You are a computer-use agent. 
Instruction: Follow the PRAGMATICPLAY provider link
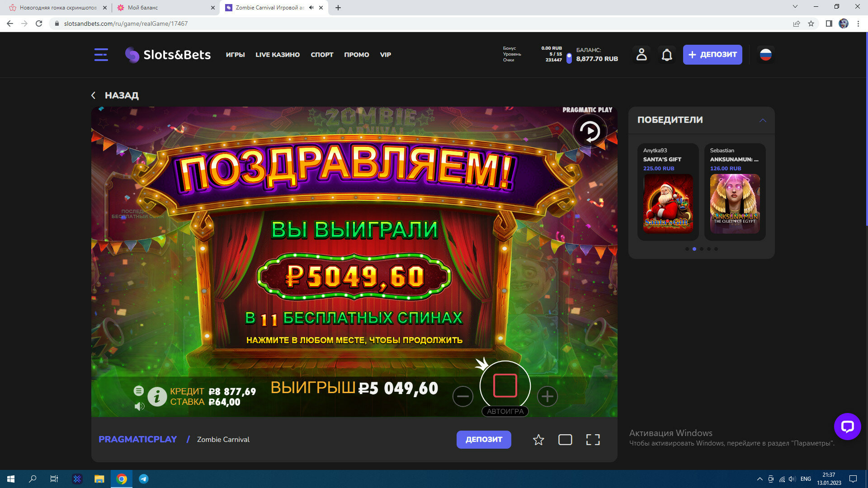coord(137,439)
